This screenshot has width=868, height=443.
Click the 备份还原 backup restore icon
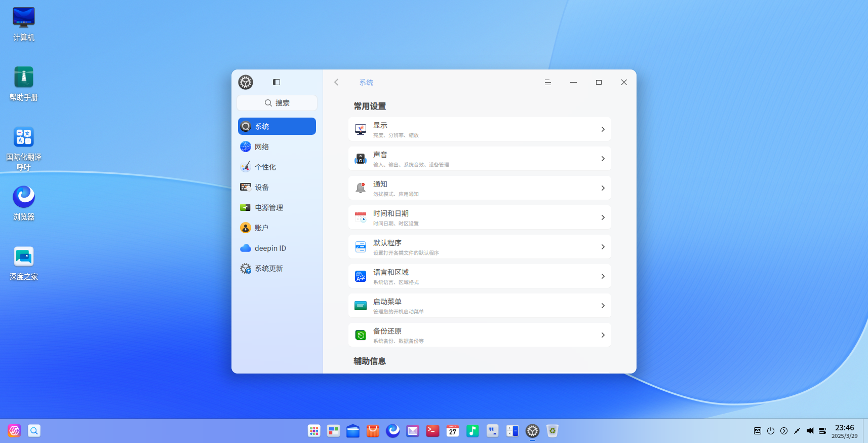(361, 335)
